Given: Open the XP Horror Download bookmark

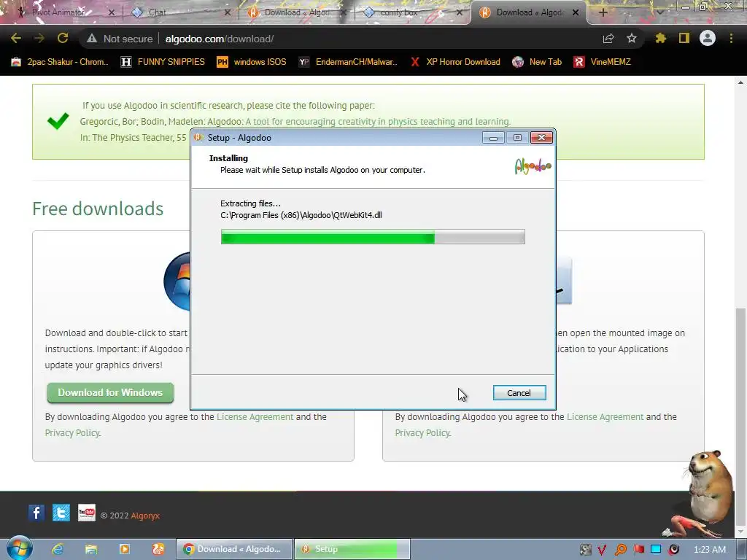Looking at the screenshot, I should (455, 62).
